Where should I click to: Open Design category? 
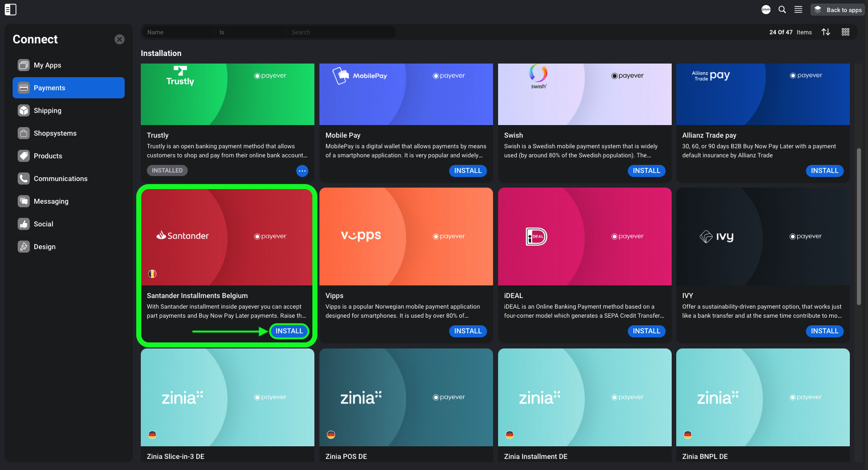coord(69,247)
